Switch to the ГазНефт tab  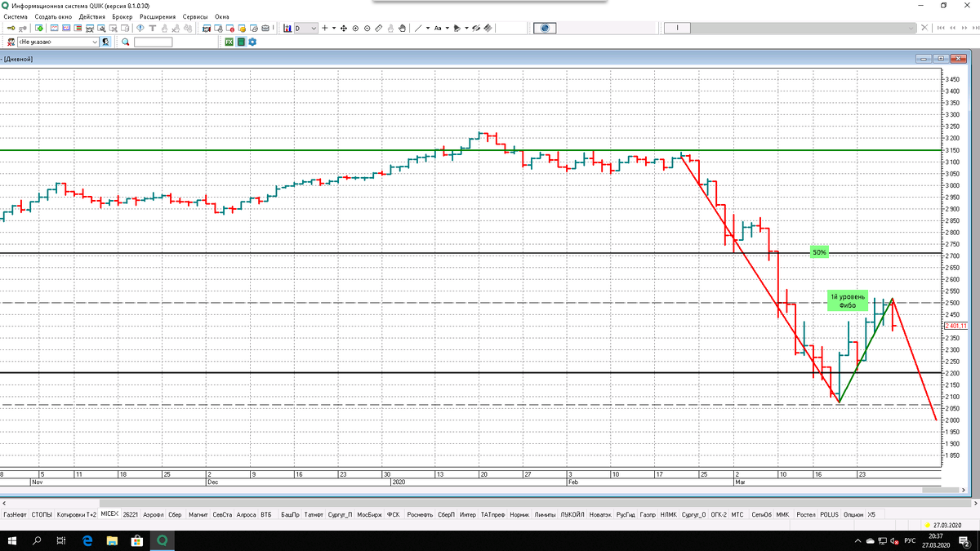pos(15,515)
